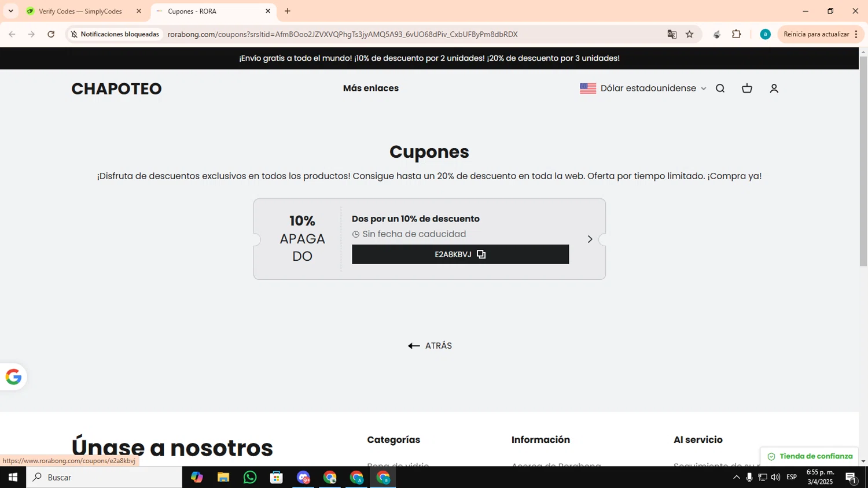Reload the current page
Viewport: 868px width, 488px height.
tap(51, 34)
